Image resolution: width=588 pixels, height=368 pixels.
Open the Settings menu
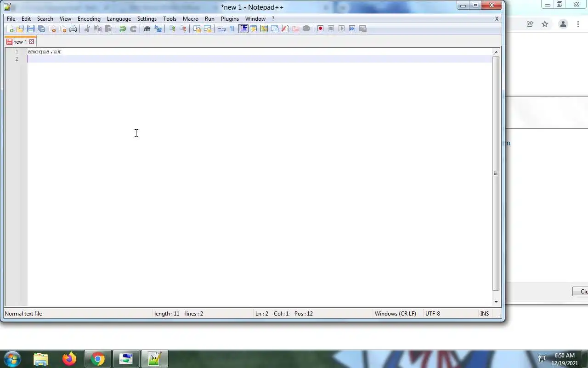pos(147,19)
